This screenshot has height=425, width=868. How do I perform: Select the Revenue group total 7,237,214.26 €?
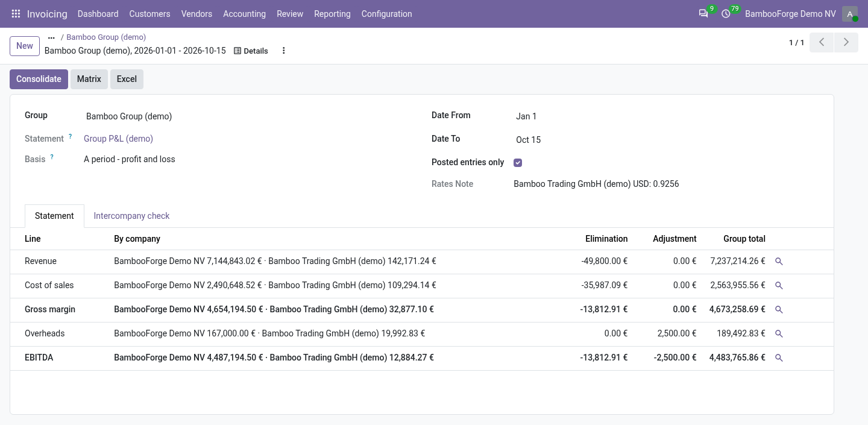pyautogui.click(x=738, y=262)
